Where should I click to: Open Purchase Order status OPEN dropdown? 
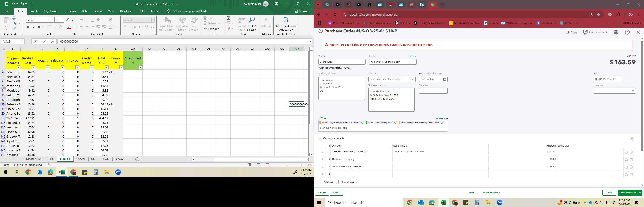click(x=349, y=68)
